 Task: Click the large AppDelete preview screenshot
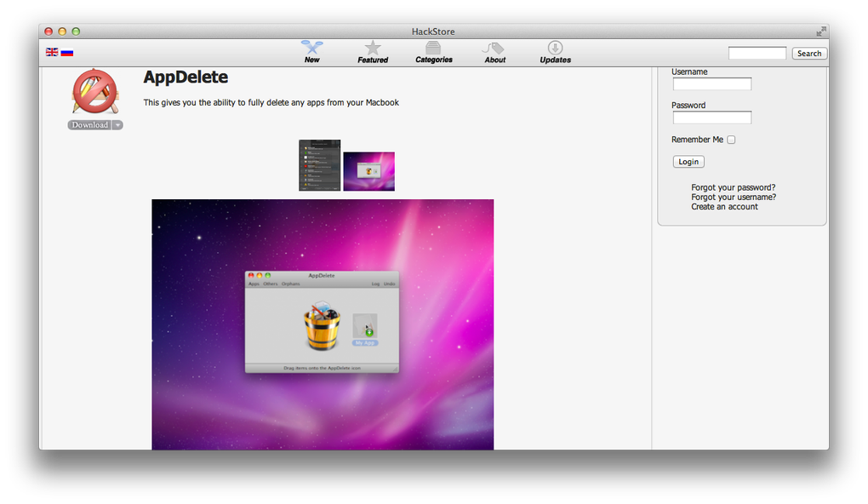(x=323, y=324)
